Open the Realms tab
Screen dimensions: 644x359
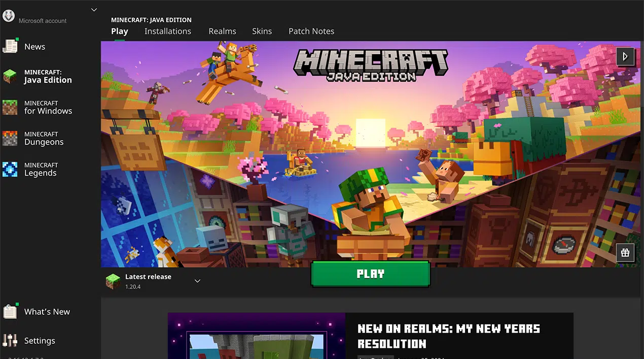tap(222, 31)
